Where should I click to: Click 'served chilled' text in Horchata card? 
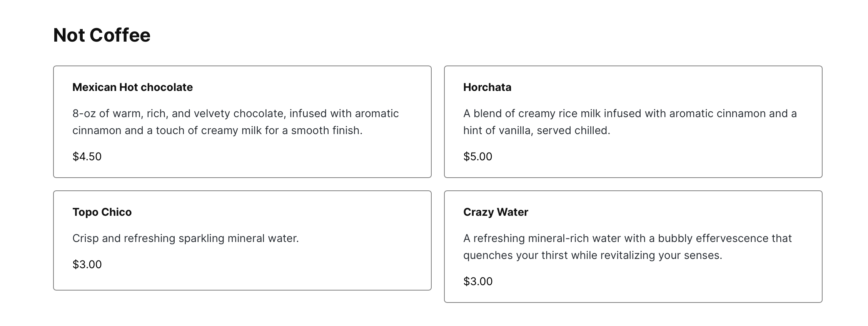coord(573,131)
